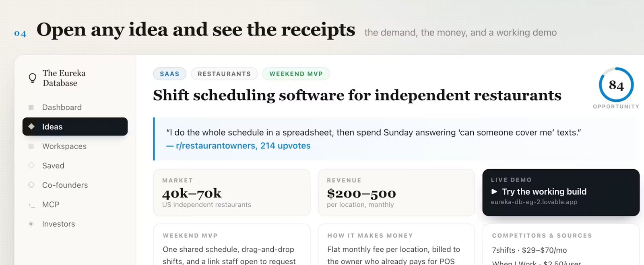Open the Dashboard menu item

point(75,107)
